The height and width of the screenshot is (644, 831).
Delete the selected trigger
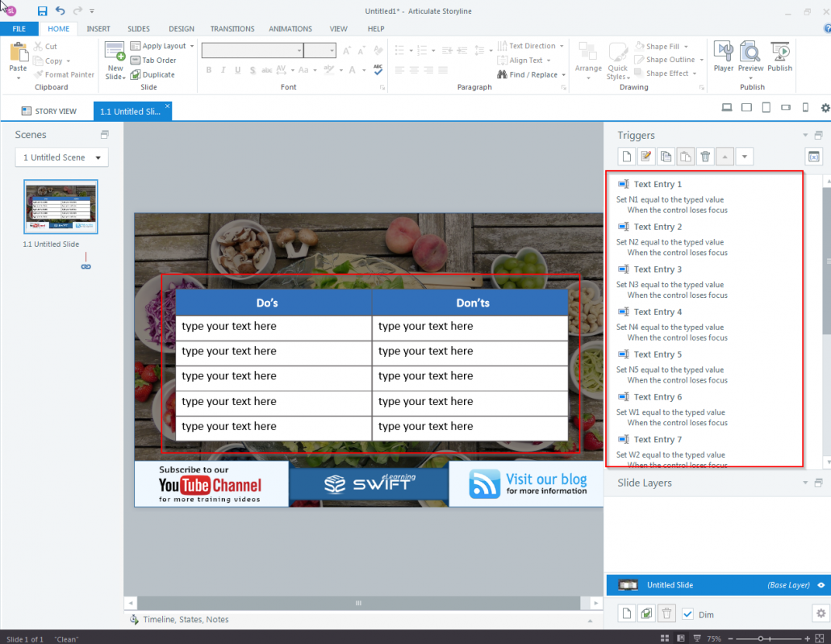pyautogui.click(x=705, y=156)
